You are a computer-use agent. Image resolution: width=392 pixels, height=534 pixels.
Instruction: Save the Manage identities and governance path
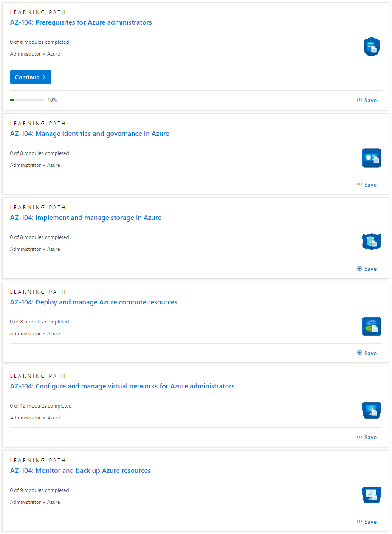pos(367,185)
